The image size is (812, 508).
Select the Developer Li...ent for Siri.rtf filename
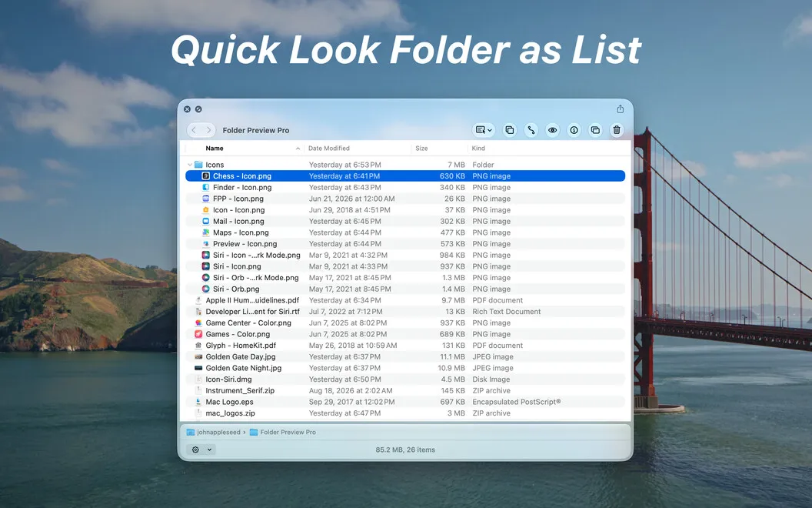[253, 312]
